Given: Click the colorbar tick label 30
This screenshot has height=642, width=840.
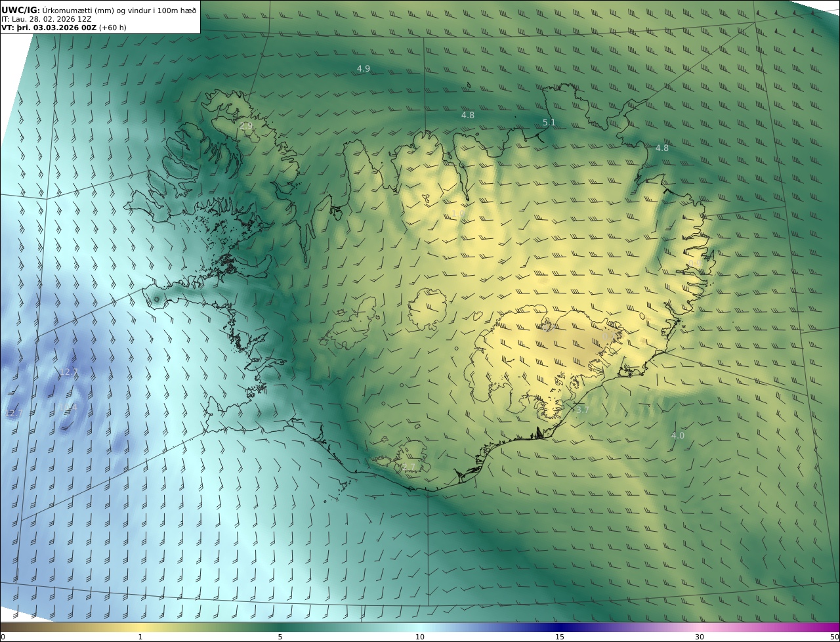Looking at the screenshot, I should point(700,637).
